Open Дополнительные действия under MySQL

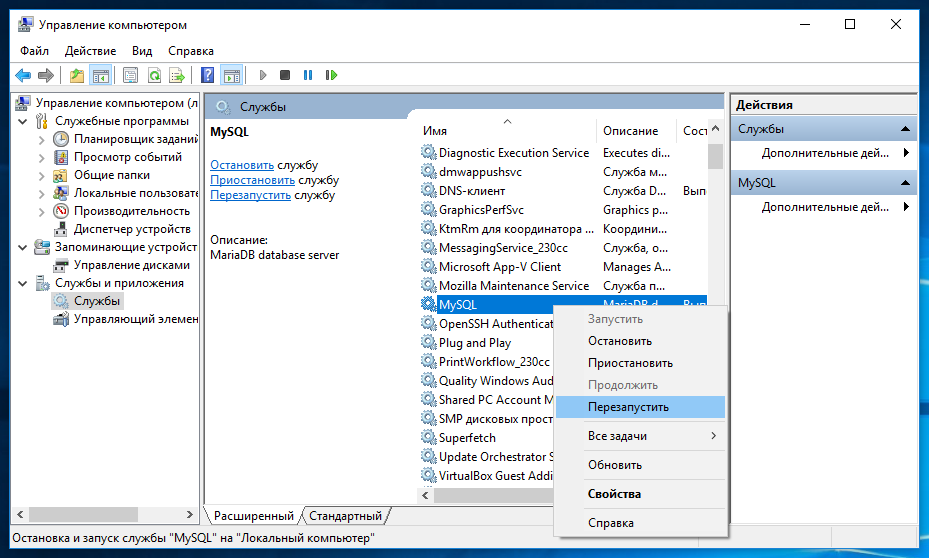pos(825,207)
